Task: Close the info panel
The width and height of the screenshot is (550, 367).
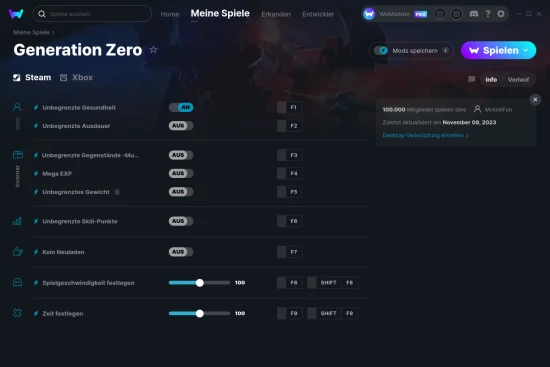Action: click(535, 100)
